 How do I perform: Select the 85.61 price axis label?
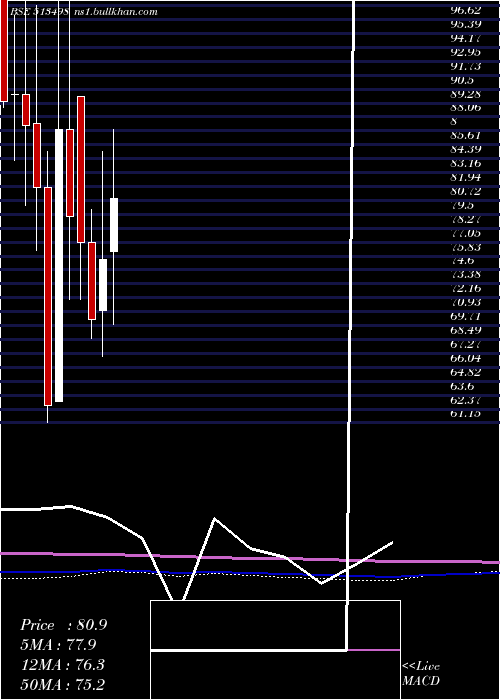[466, 135]
